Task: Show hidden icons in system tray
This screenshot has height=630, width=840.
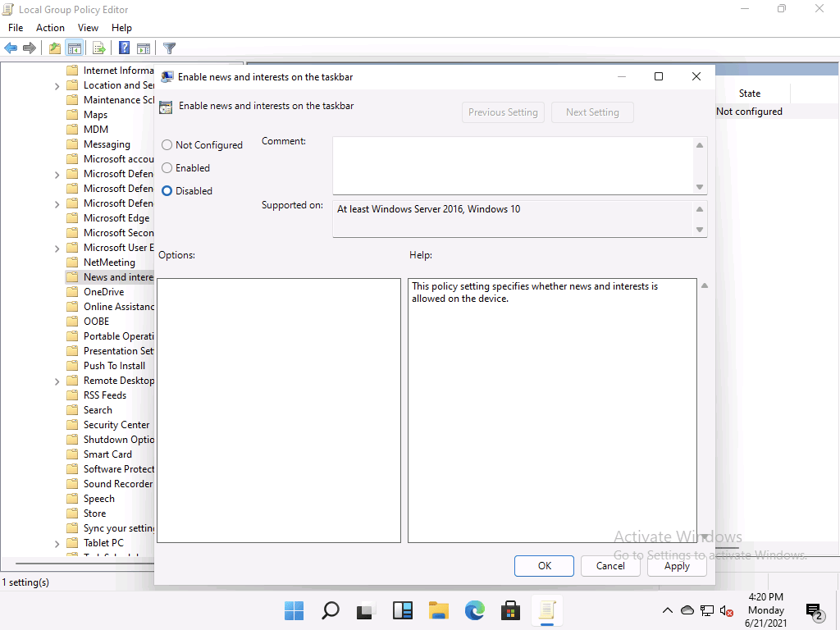Action: pyautogui.click(x=668, y=610)
